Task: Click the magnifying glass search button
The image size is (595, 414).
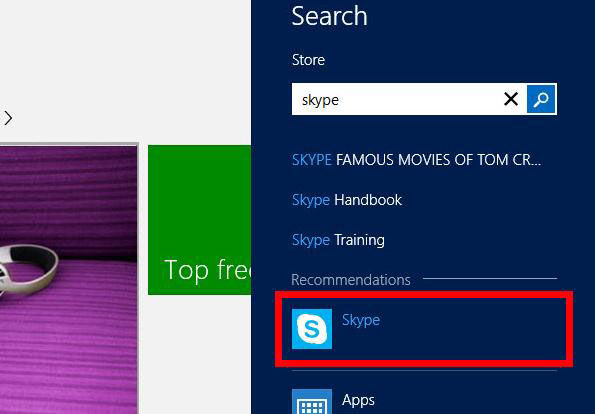Action: (x=541, y=99)
